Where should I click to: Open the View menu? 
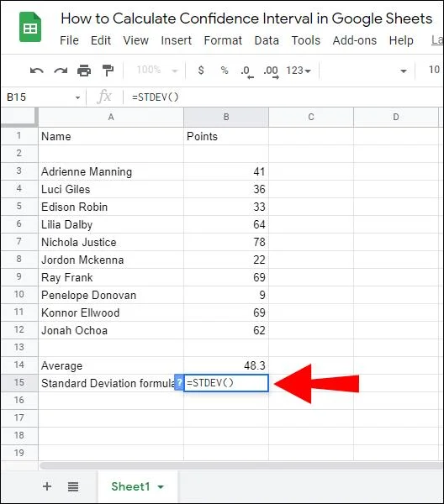(135, 40)
